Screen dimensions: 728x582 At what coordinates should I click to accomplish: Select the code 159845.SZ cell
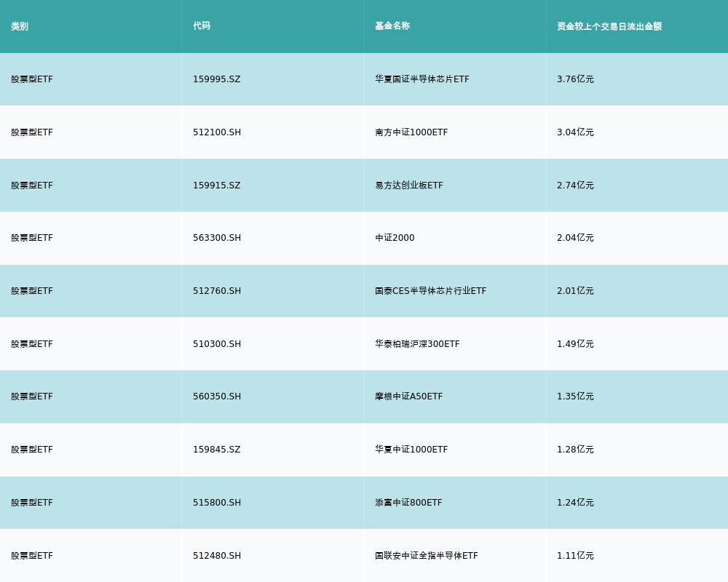pos(216,450)
